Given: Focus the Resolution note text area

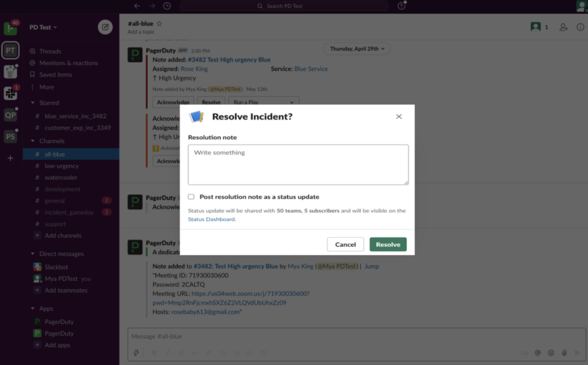Looking at the screenshot, I should click(298, 165).
